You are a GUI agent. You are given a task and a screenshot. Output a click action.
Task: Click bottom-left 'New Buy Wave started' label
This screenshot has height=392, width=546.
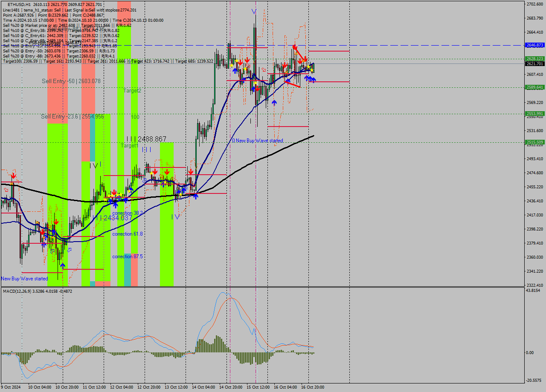tap(24, 279)
